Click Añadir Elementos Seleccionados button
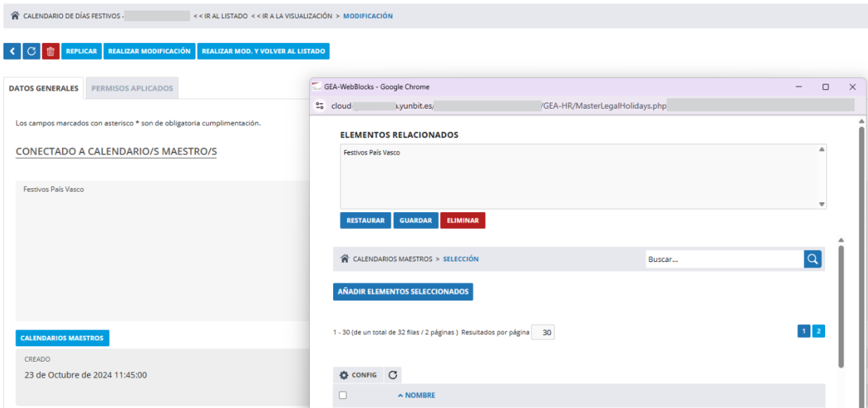 [x=403, y=291]
